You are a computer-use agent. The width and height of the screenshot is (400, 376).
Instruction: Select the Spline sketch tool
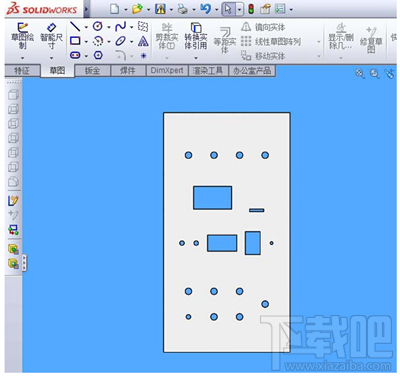click(x=120, y=26)
